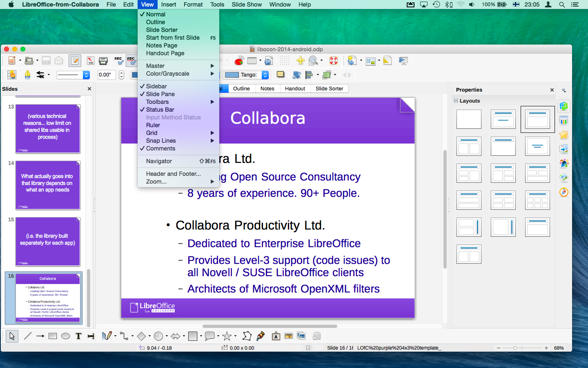588x368 pixels.
Task: Select the Block Arrows tool
Action: [176, 336]
